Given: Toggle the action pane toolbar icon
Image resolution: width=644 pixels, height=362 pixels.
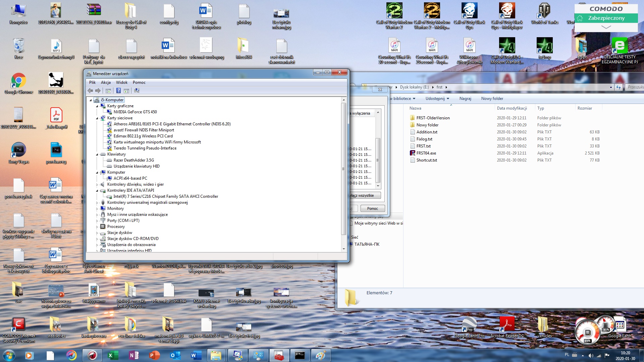Looking at the screenshot, I should tap(126, 90).
